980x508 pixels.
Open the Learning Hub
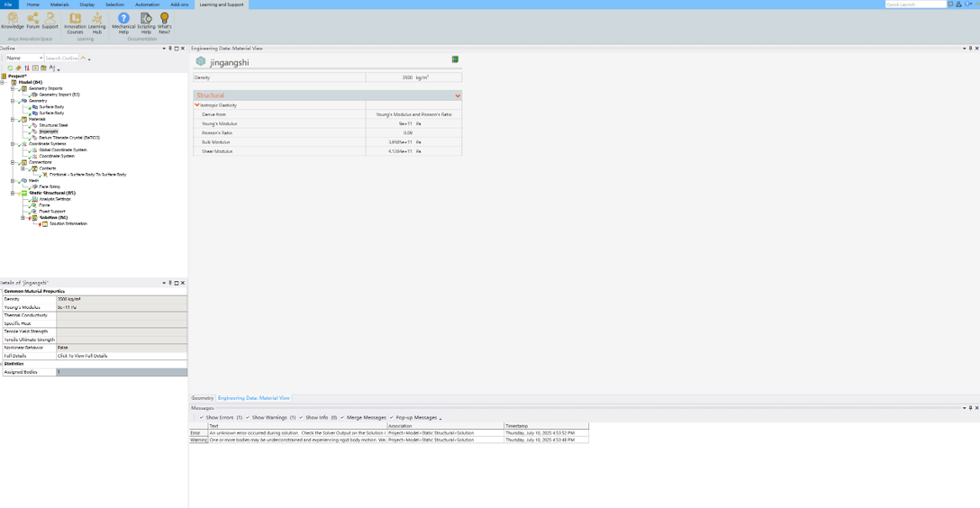point(97,23)
